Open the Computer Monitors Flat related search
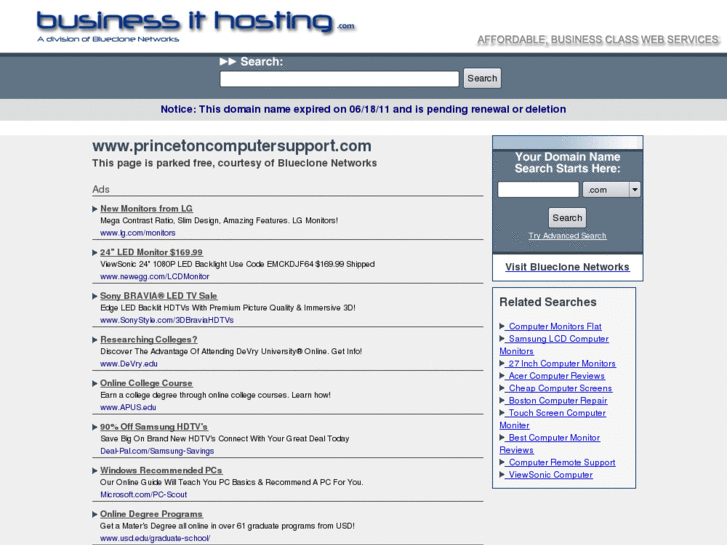 click(553, 327)
